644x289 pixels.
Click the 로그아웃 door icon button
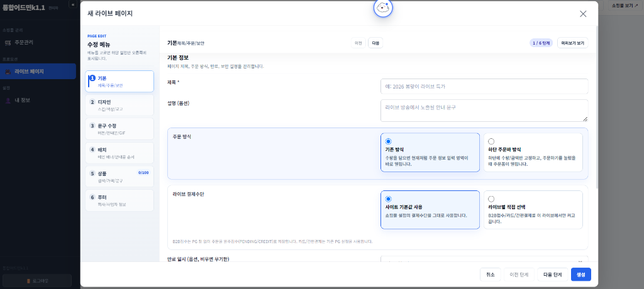tap(37, 281)
